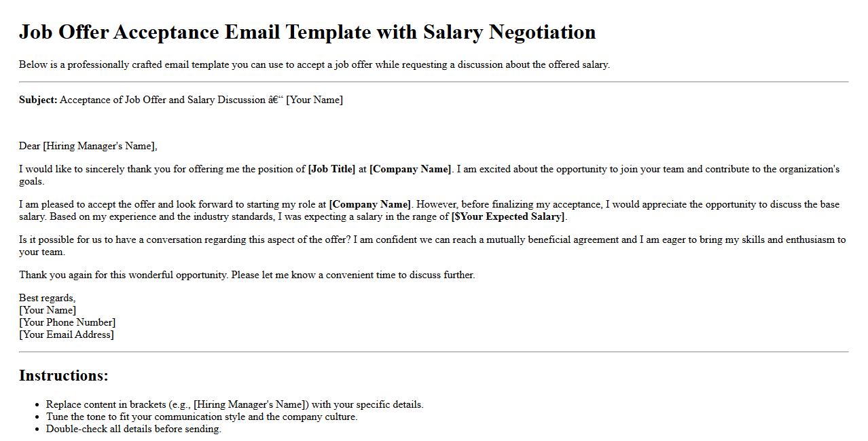The image size is (868, 441).
Task: Click the "Instructions:" heading
Action: coord(64,376)
